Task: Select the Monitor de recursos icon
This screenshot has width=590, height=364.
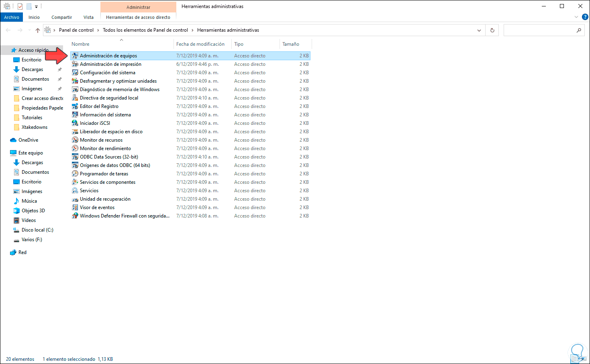Action: coord(75,140)
